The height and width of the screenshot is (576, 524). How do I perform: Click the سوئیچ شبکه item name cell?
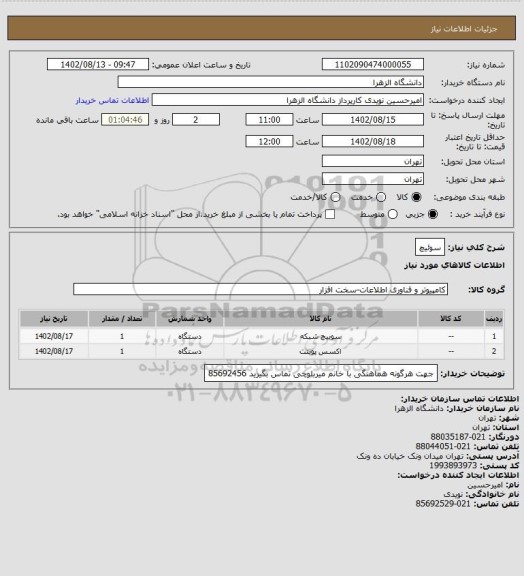point(320,336)
